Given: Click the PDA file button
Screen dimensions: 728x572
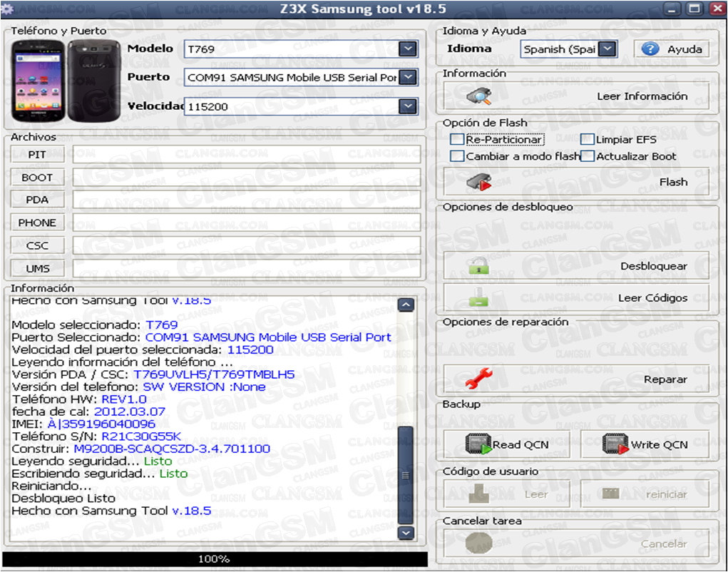Looking at the screenshot, I should (x=38, y=200).
